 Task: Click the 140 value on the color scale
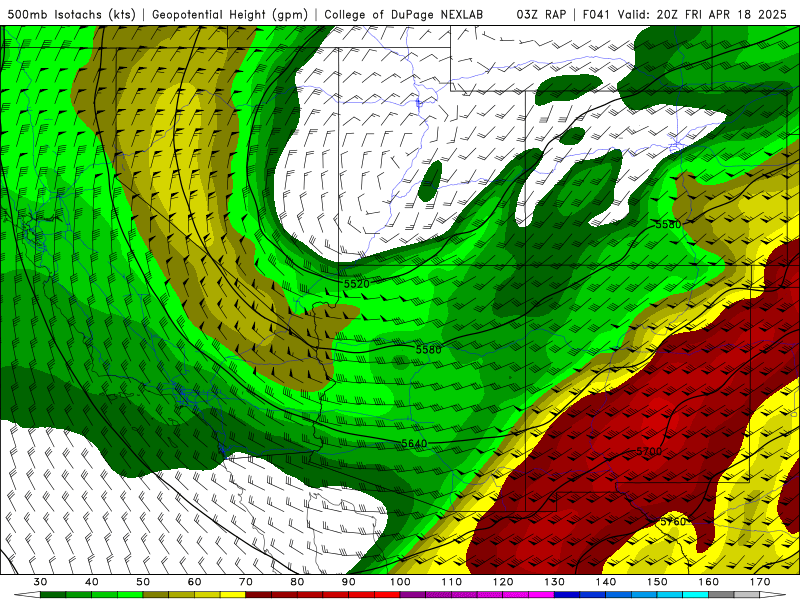pos(606,582)
